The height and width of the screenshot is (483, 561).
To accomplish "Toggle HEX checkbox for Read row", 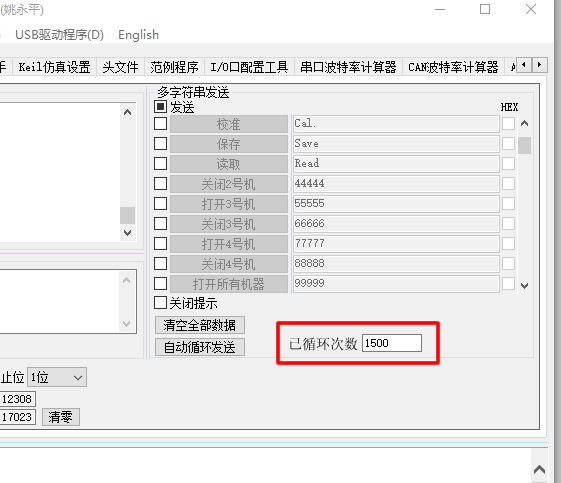I will click(508, 164).
